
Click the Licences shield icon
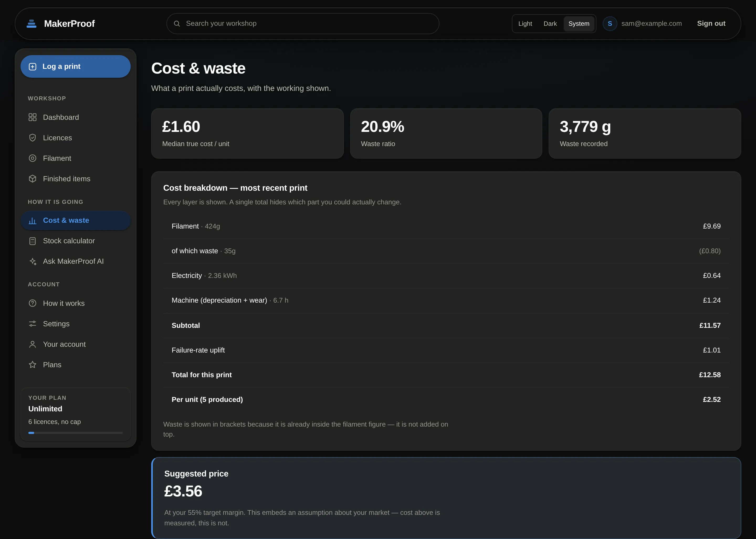click(x=33, y=138)
